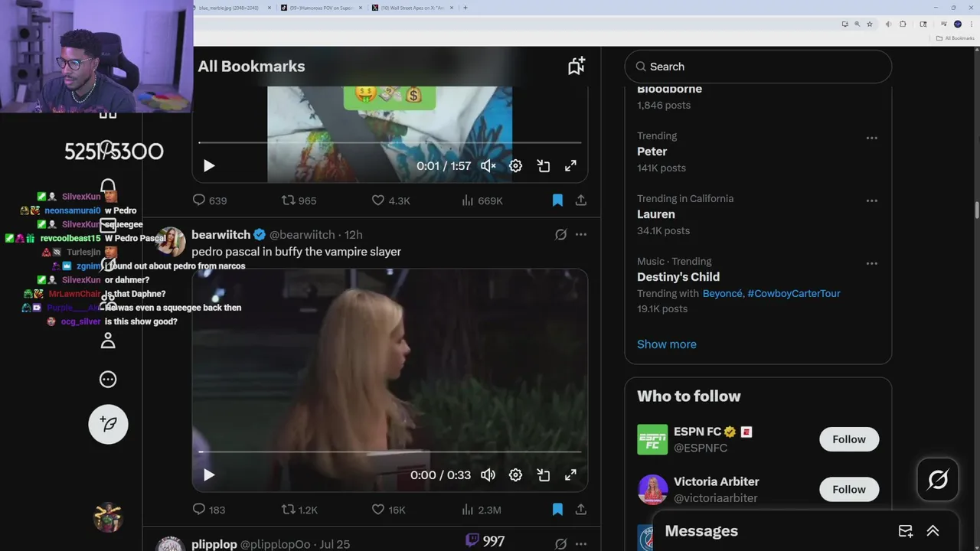Enable picture-in-picture on the top video
The image size is (980, 551).
[x=543, y=165]
